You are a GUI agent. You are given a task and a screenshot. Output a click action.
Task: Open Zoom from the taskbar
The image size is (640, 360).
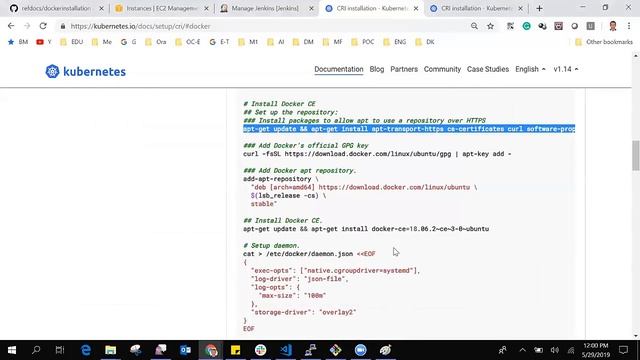[x=360, y=350]
